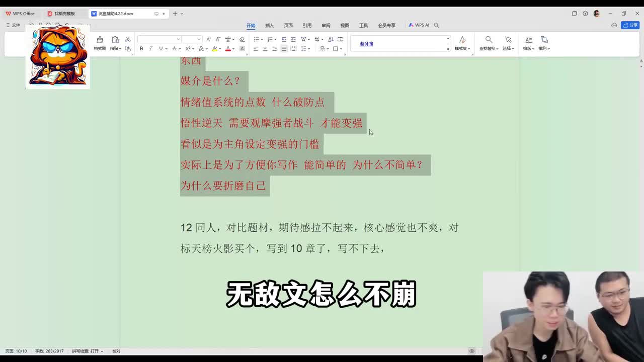Click the search magnifier next to WPS AI
Screen dimensions: 644x362
coord(437,25)
